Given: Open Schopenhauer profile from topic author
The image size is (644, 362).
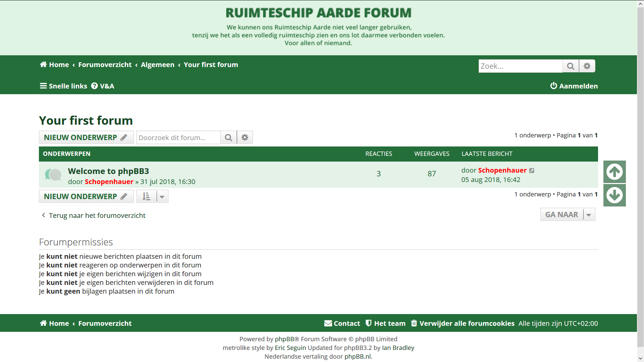Looking at the screenshot, I should pyautogui.click(x=109, y=182).
